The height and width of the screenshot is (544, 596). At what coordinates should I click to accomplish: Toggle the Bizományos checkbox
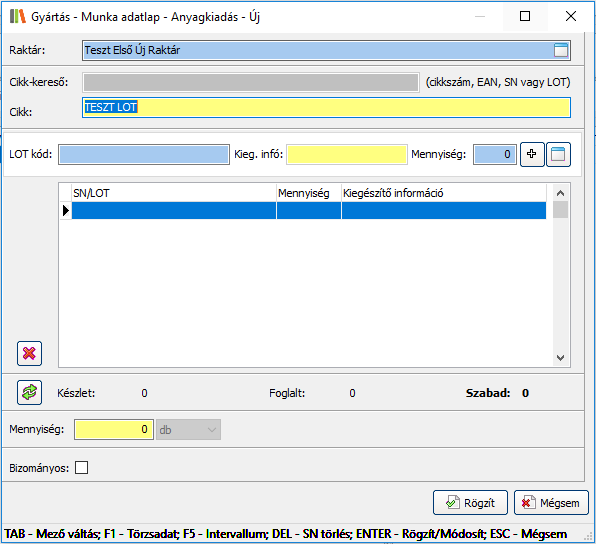81,468
